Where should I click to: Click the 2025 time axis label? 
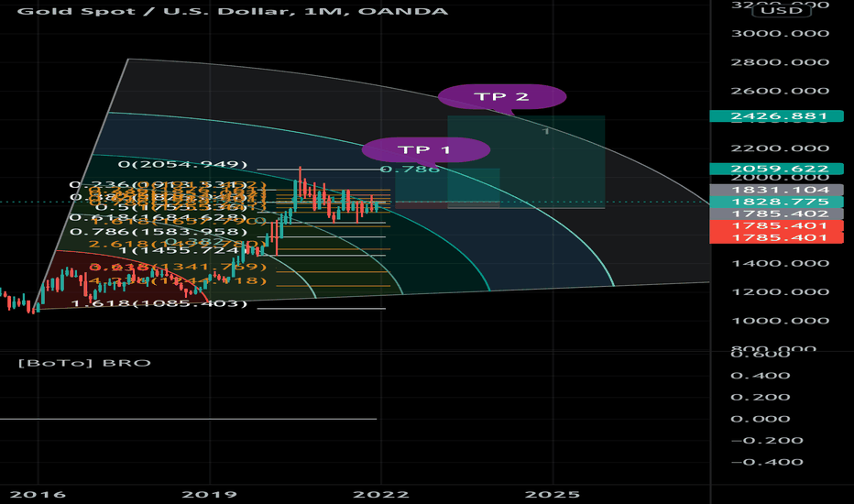click(x=553, y=495)
